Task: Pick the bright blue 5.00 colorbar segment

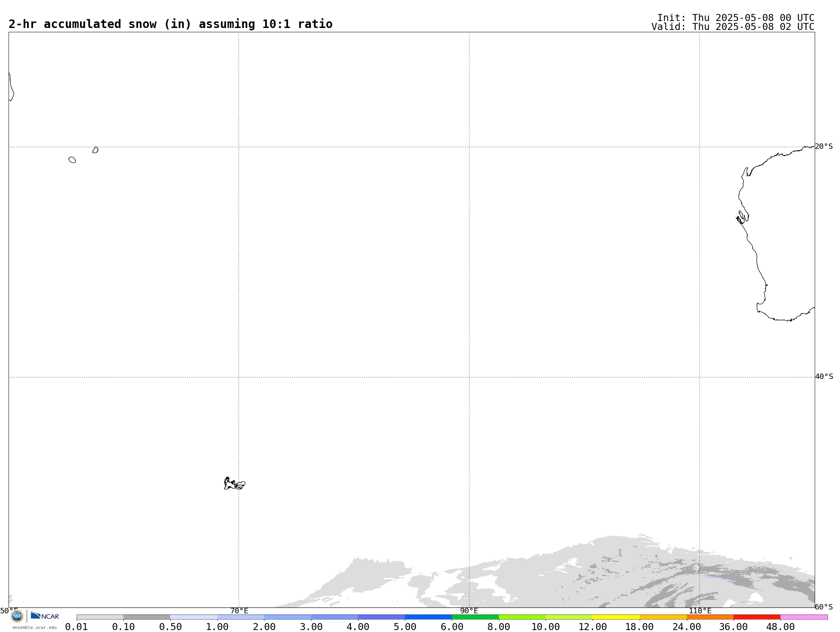Action: point(428,617)
